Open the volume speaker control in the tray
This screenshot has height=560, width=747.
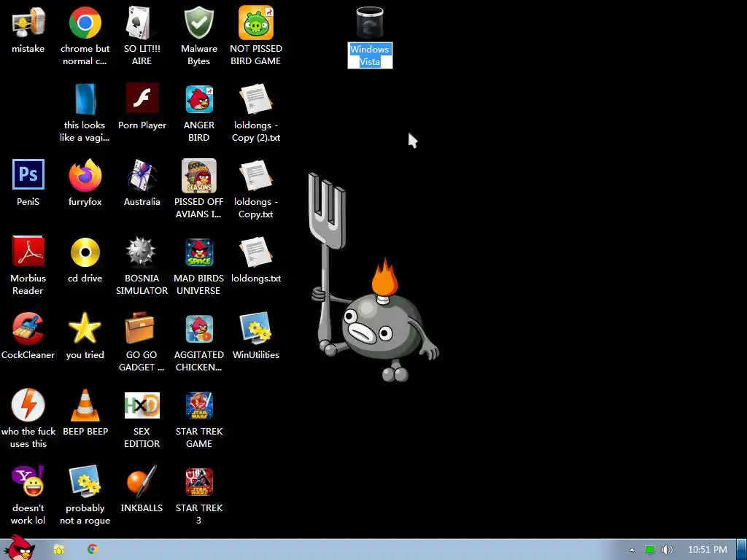(667, 550)
